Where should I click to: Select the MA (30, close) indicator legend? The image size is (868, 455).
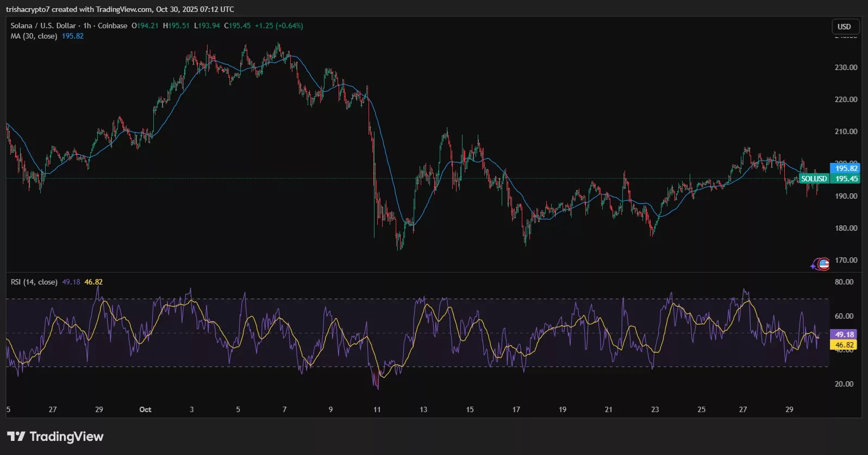(34, 36)
